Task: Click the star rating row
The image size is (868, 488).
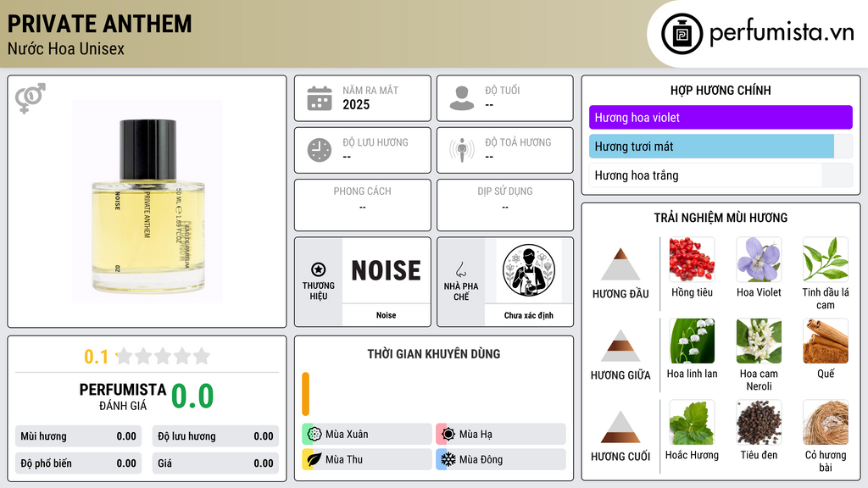Action: pyautogui.click(x=164, y=357)
